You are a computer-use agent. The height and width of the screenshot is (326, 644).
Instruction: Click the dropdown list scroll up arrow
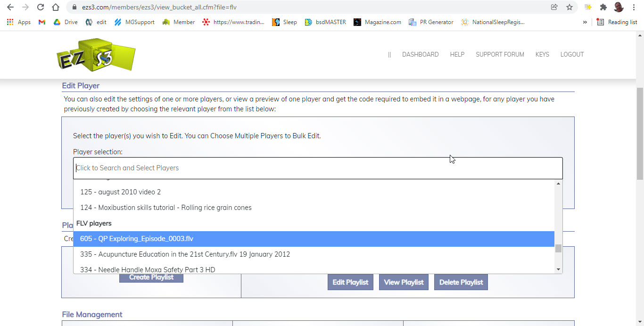coord(559,183)
